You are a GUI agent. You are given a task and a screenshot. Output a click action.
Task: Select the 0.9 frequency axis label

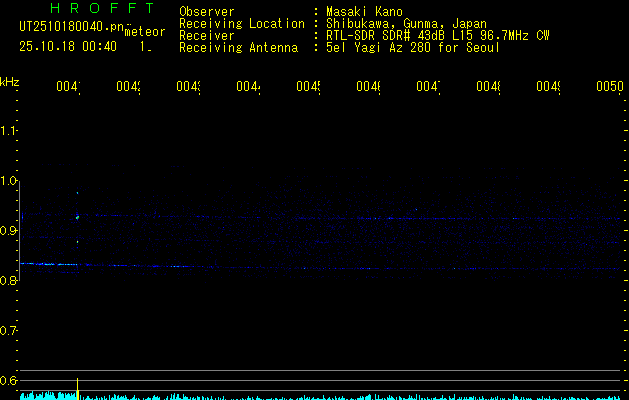[10, 231]
